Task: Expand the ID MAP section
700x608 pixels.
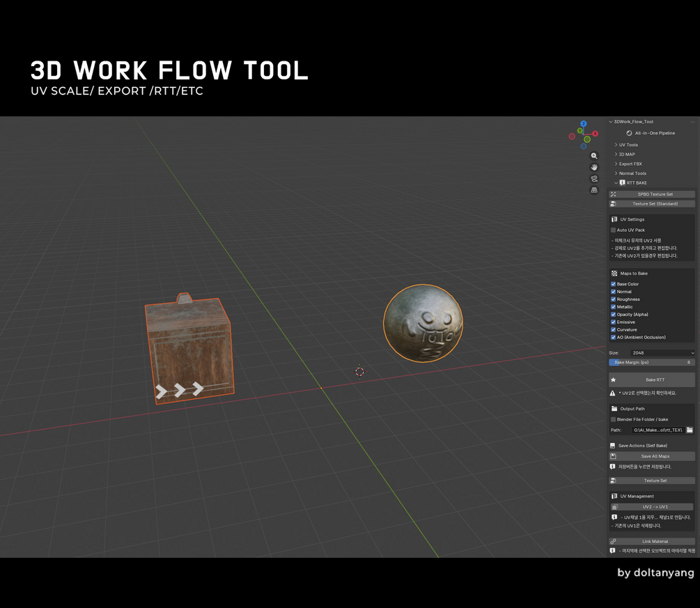Action: tap(616, 154)
